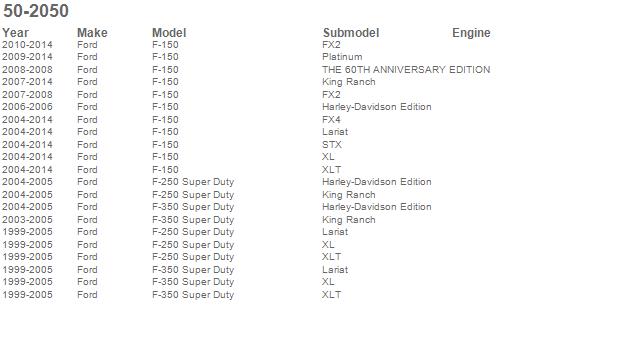
Task: Select the Year column header
Action: pyautogui.click(x=15, y=33)
